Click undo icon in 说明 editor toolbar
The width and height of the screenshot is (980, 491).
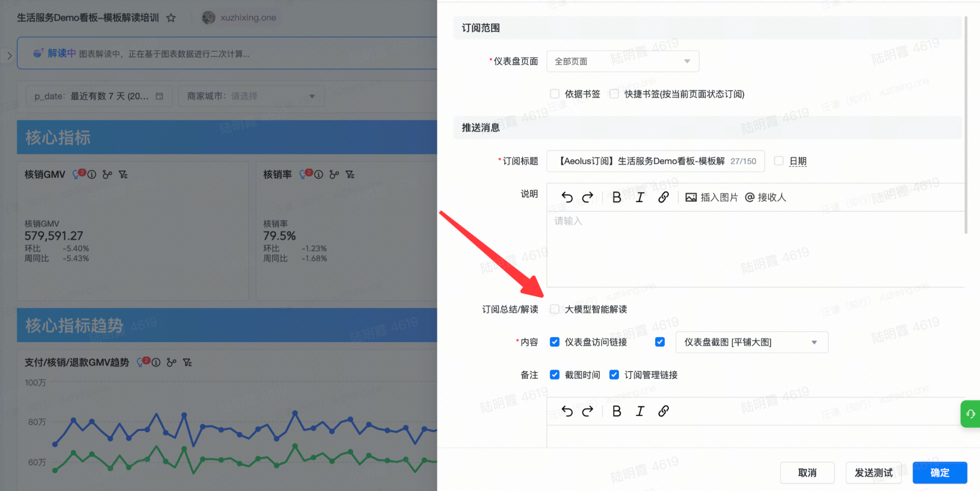coord(567,197)
